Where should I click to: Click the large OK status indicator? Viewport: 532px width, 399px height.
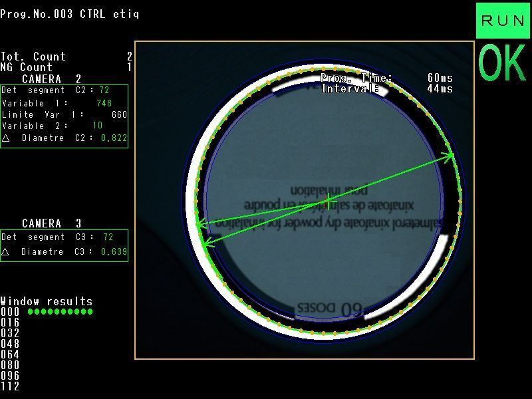tap(502, 63)
